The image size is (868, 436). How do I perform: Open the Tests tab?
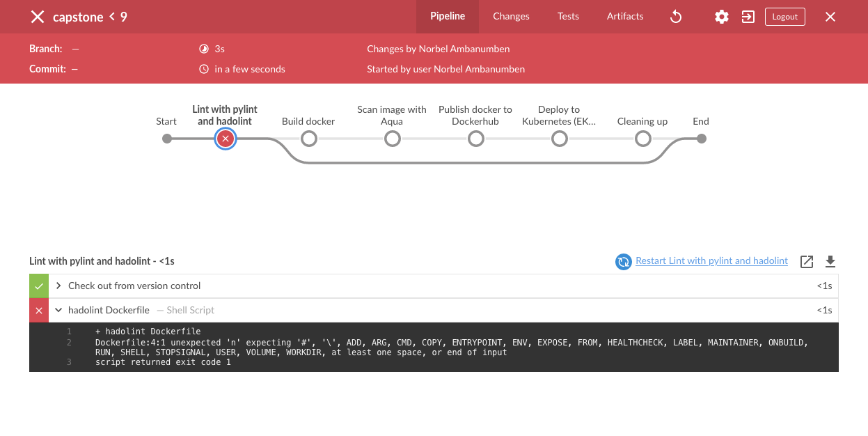[x=568, y=17]
